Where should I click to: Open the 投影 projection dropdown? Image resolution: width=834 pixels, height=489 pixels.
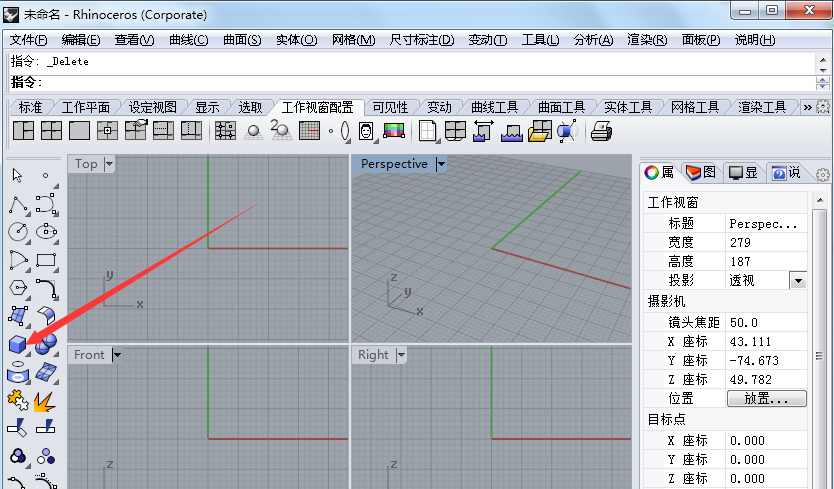tap(798, 280)
